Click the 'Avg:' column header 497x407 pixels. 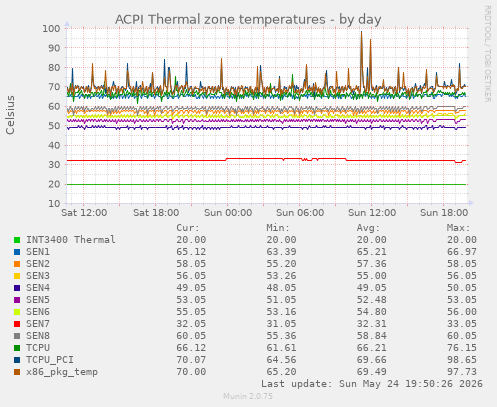pyautogui.click(x=368, y=228)
